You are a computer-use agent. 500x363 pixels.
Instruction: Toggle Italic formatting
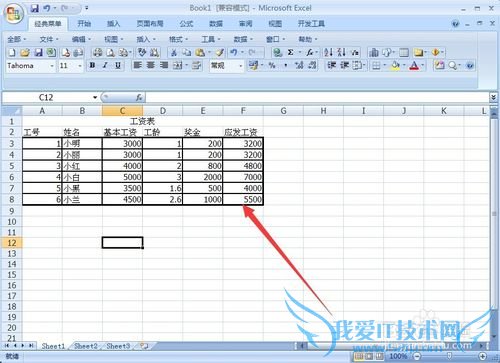pos(105,65)
